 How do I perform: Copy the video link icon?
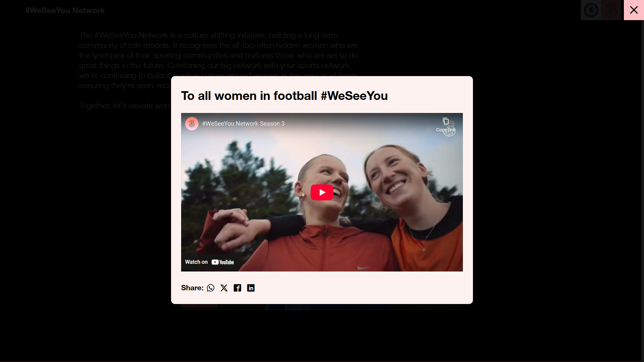(445, 121)
